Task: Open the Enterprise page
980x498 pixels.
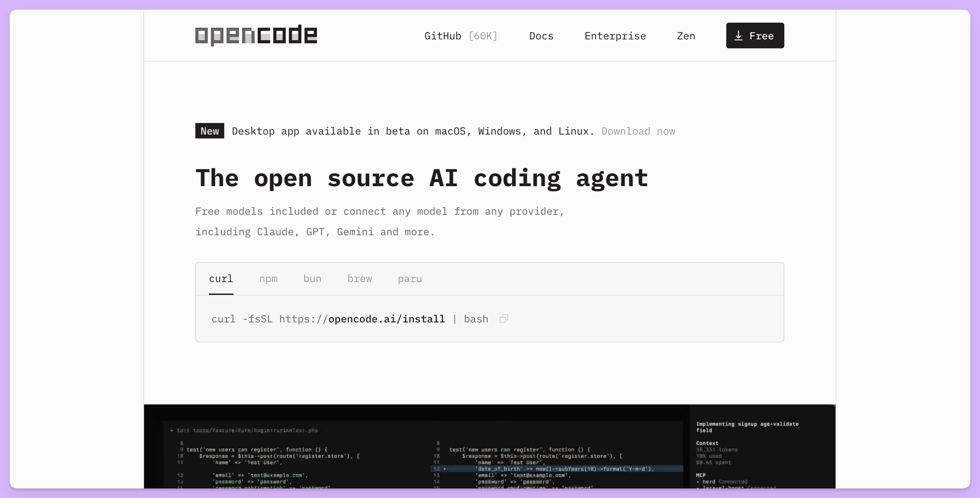Action: coord(615,35)
